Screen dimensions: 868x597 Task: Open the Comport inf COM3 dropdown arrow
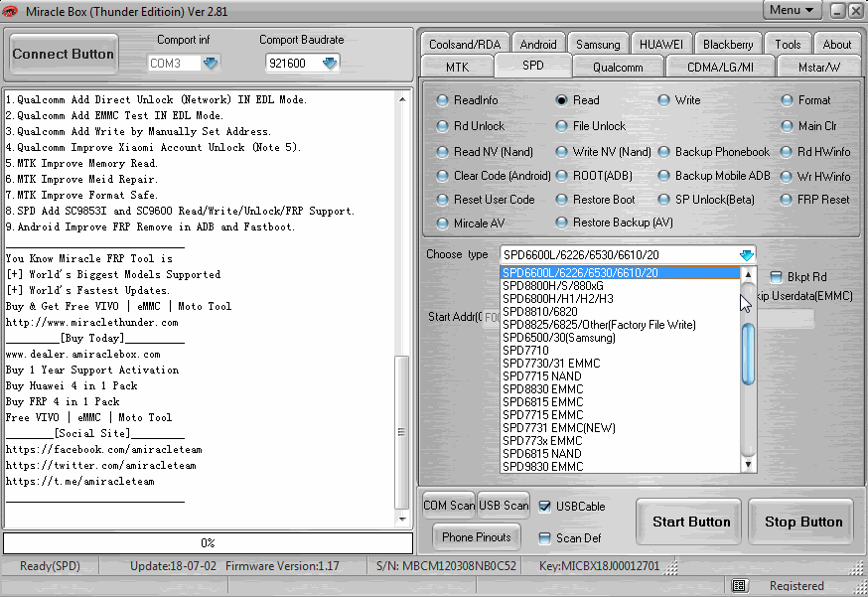point(211,64)
